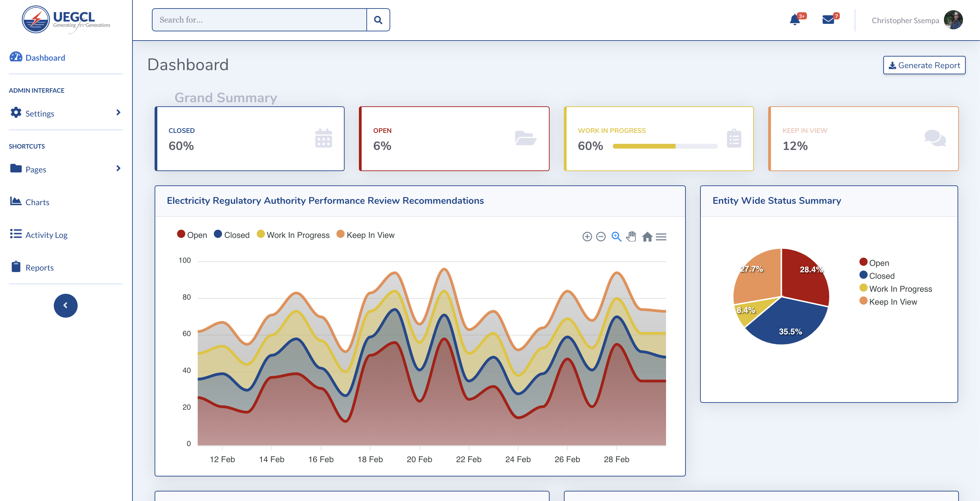Open the messages envelope icon
This screenshot has width=980, height=501.
tap(828, 20)
